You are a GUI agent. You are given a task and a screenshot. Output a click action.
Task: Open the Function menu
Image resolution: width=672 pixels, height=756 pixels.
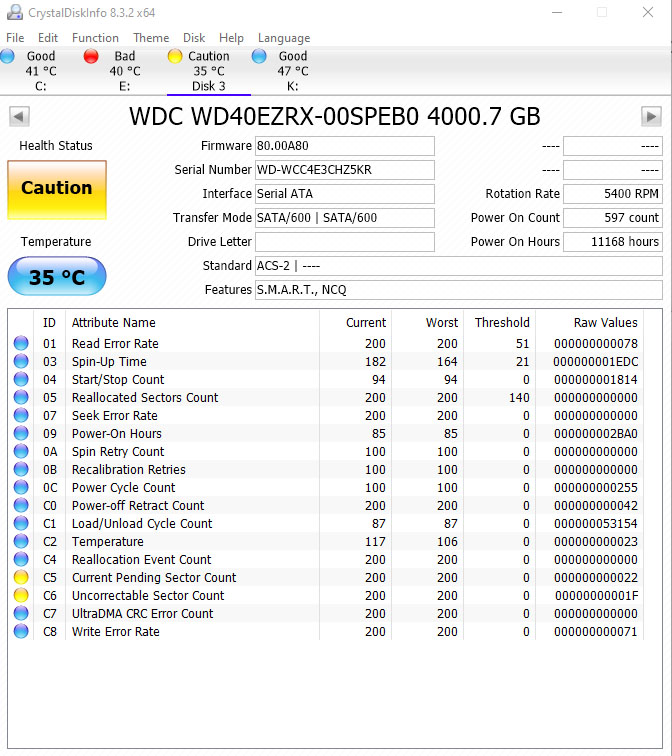click(95, 38)
